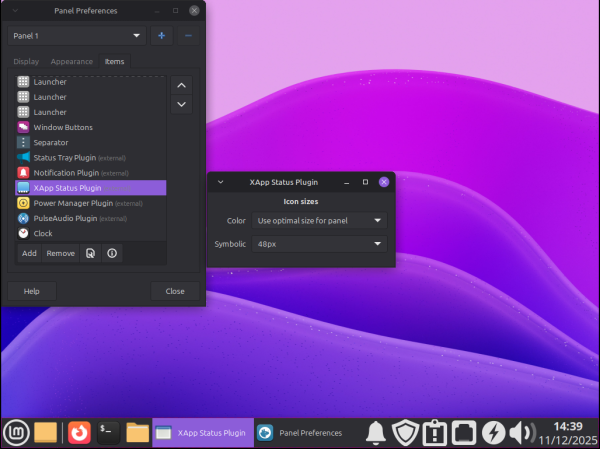Click the Add button

pyautogui.click(x=29, y=253)
